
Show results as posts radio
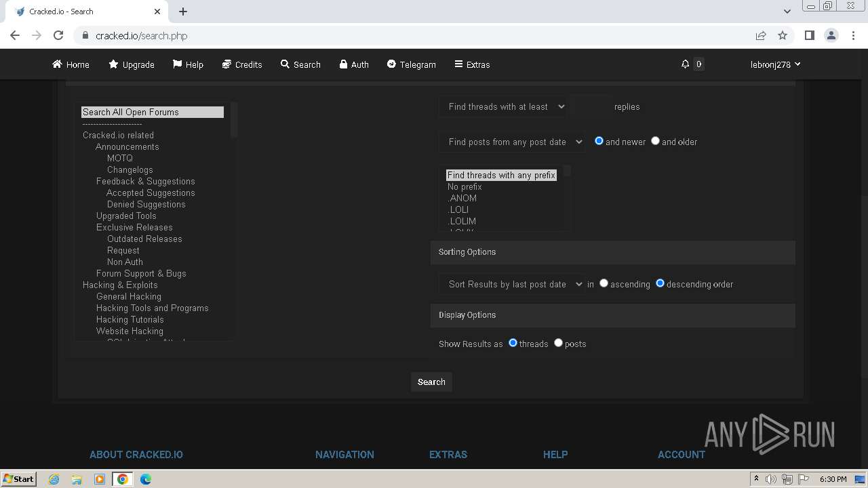coord(558,343)
